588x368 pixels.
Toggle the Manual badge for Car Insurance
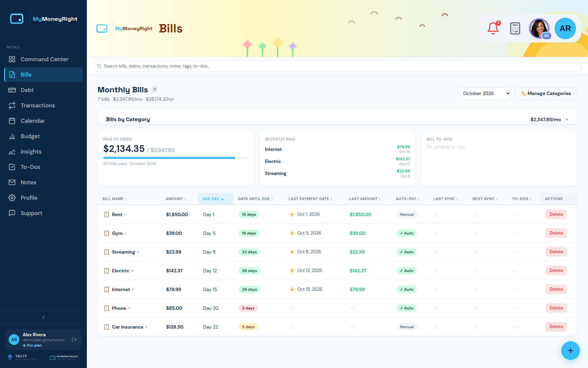point(407,327)
